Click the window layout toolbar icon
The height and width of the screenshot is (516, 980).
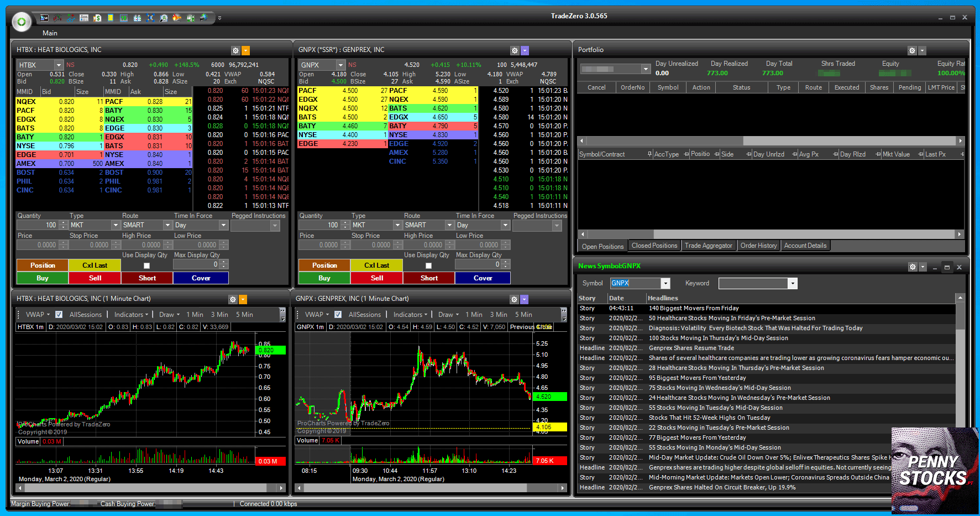137,18
